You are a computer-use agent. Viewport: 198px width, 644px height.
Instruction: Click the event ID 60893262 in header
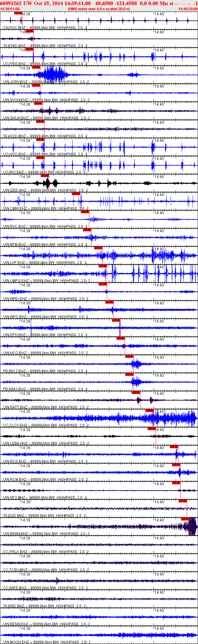pyautogui.click(x=11, y=3)
